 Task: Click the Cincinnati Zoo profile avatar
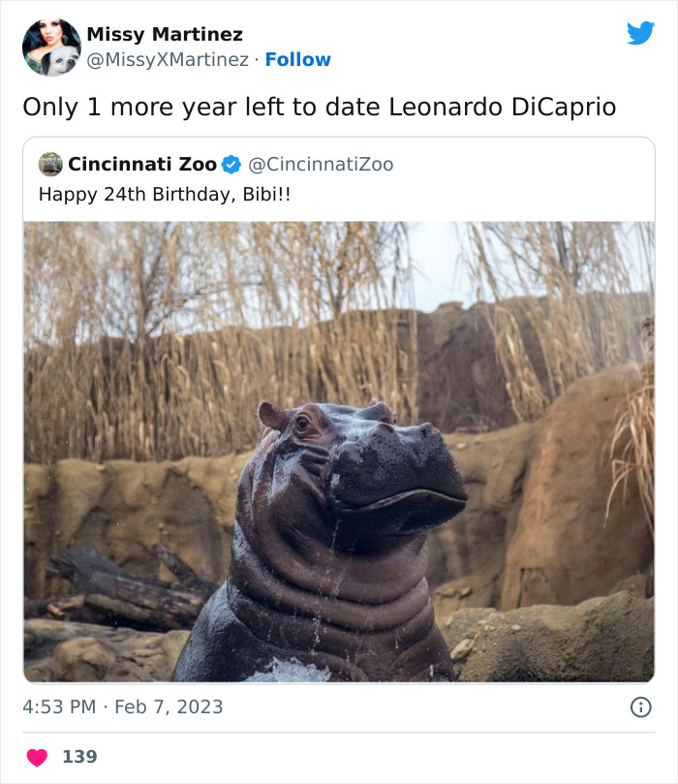pyautogui.click(x=49, y=165)
